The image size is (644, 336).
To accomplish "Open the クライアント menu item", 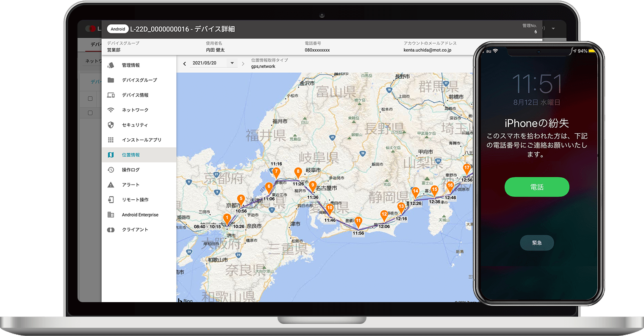I will pyautogui.click(x=139, y=230).
